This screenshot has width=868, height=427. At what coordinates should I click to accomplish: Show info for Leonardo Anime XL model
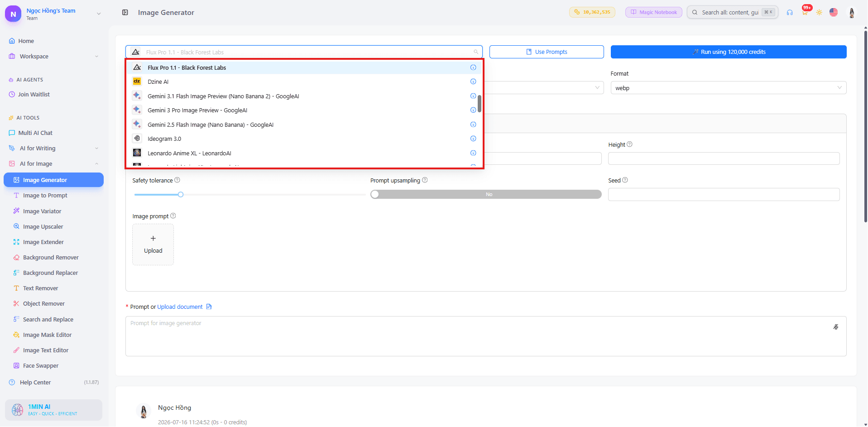(x=473, y=153)
